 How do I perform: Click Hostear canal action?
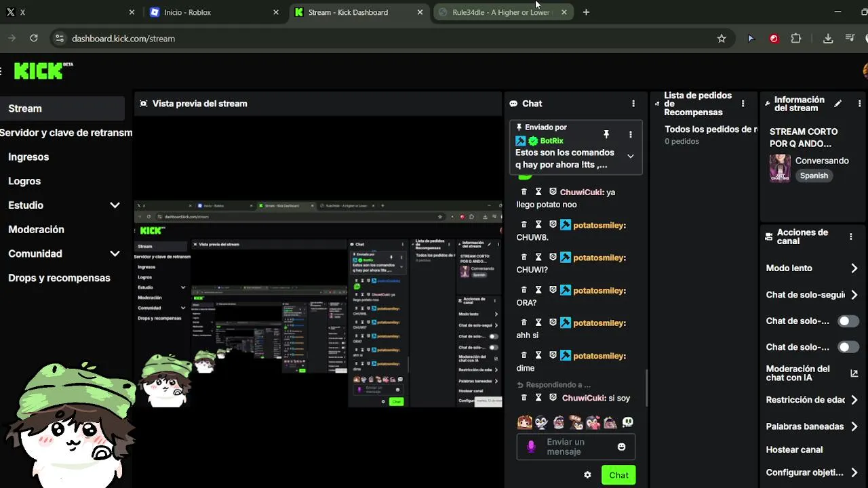794,449
